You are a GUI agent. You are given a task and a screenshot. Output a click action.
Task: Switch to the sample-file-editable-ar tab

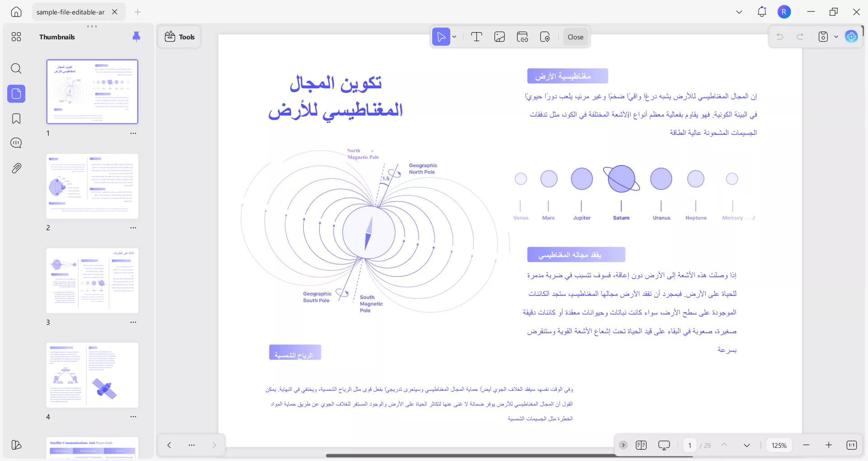click(x=70, y=12)
